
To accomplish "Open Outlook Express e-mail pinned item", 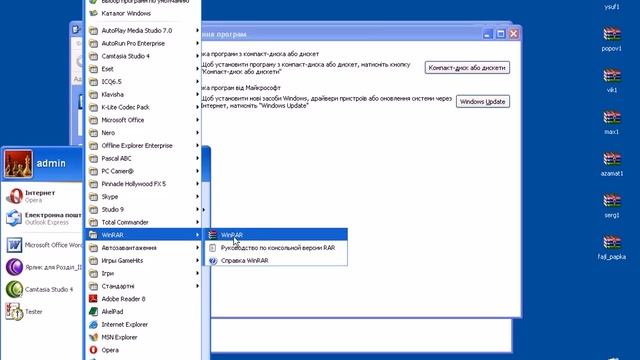I will click(x=43, y=218).
